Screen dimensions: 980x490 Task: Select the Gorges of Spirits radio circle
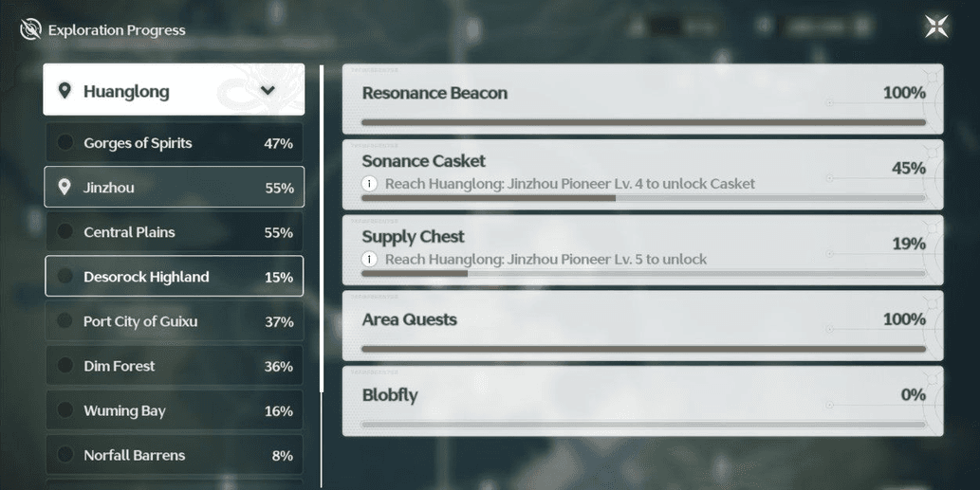click(x=65, y=142)
